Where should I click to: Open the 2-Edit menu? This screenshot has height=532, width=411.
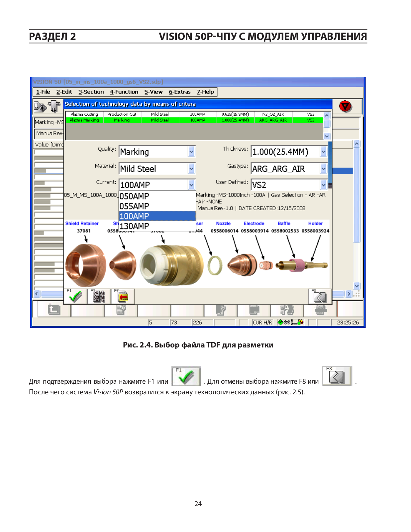(x=64, y=92)
